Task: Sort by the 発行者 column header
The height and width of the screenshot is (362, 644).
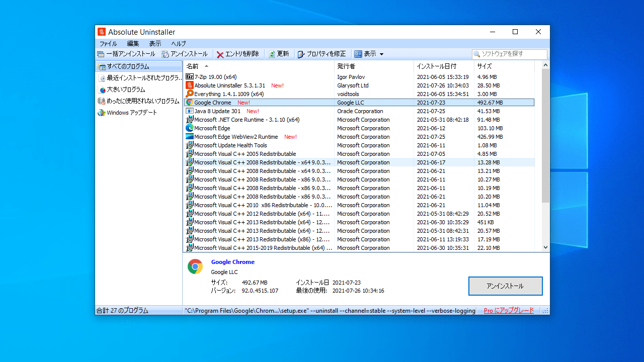Action: pyautogui.click(x=374, y=66)
